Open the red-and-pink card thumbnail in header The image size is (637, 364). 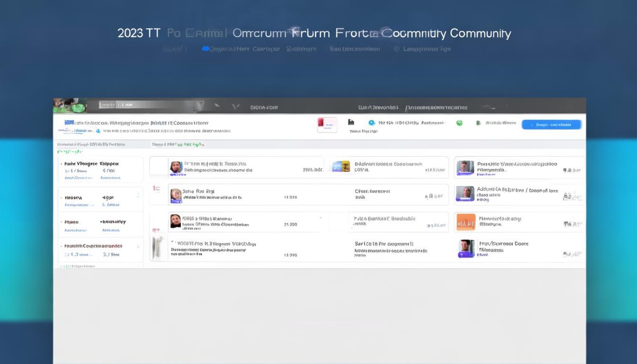coord(327,125)
